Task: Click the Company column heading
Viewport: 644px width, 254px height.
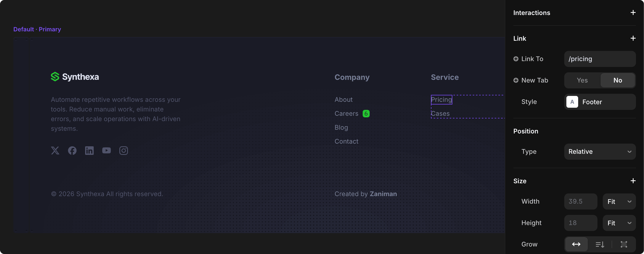Action: tap(352, 77)
